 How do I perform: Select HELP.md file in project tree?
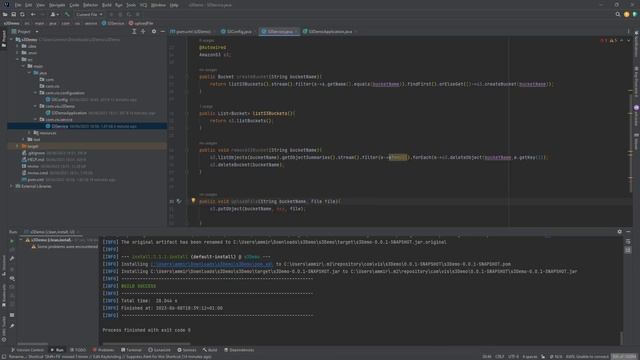[36, 160]
